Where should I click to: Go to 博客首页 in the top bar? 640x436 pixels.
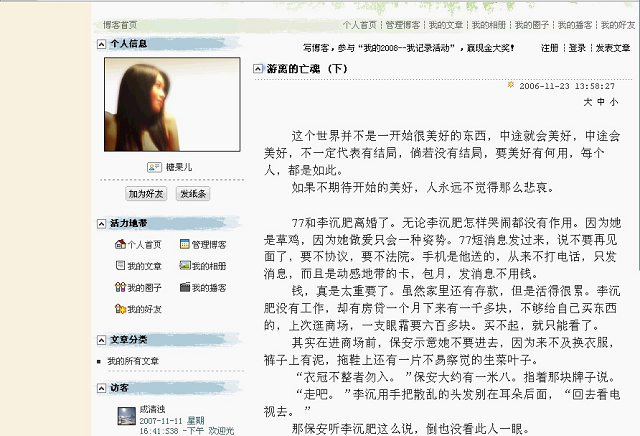120,25
